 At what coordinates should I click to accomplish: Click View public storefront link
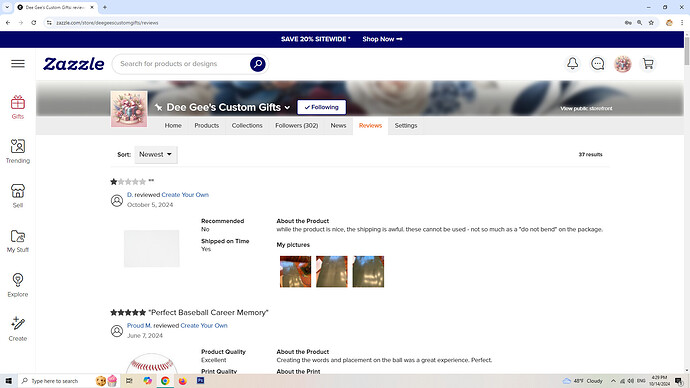click(x=586, y=108)
